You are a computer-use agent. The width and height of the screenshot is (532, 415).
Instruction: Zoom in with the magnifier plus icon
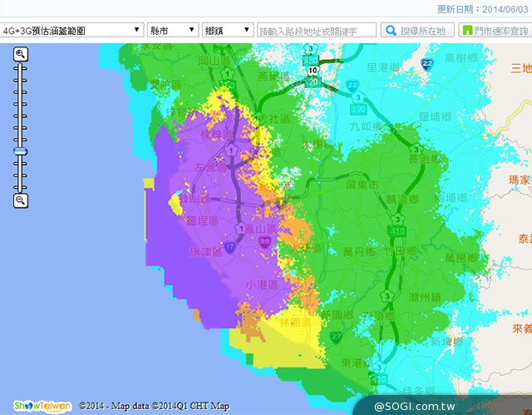click(x=21, y=54)
